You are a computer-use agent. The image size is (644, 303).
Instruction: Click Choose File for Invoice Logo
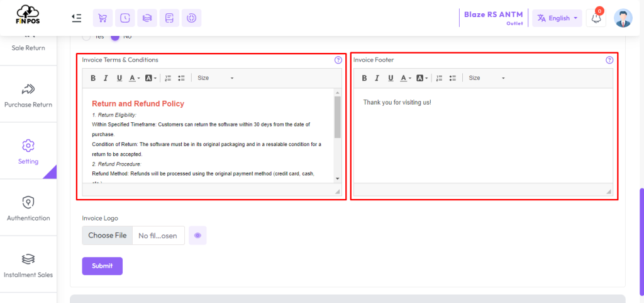[x=107, y=236]
